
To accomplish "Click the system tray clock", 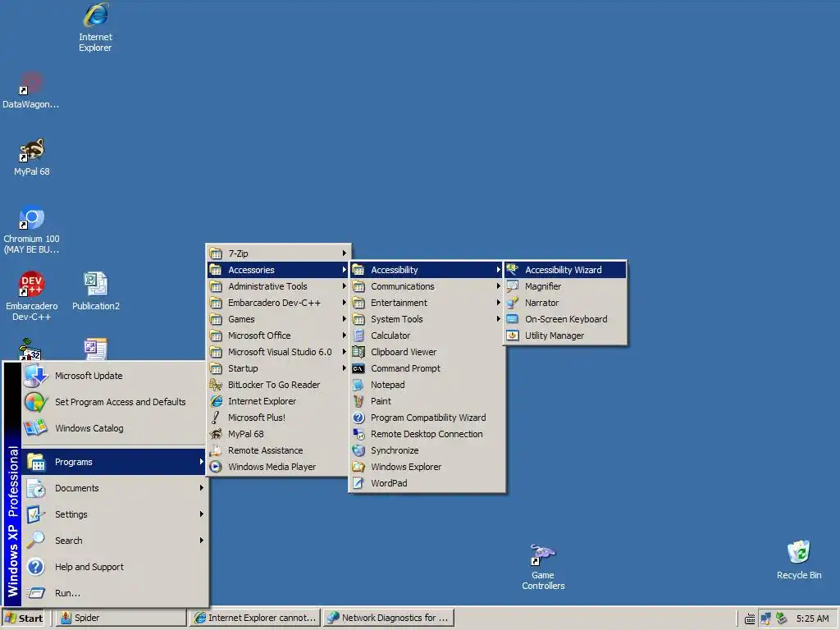I will [812, 619].
